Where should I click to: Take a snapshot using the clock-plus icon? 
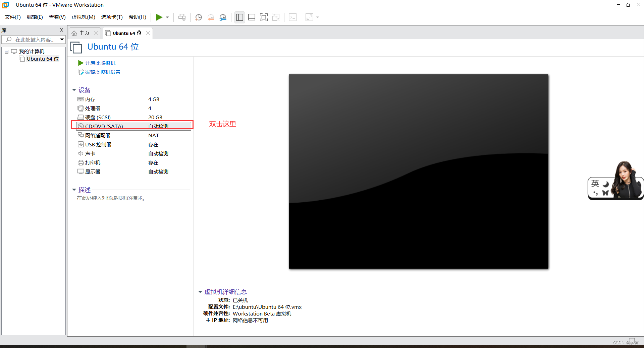point(198,17)
